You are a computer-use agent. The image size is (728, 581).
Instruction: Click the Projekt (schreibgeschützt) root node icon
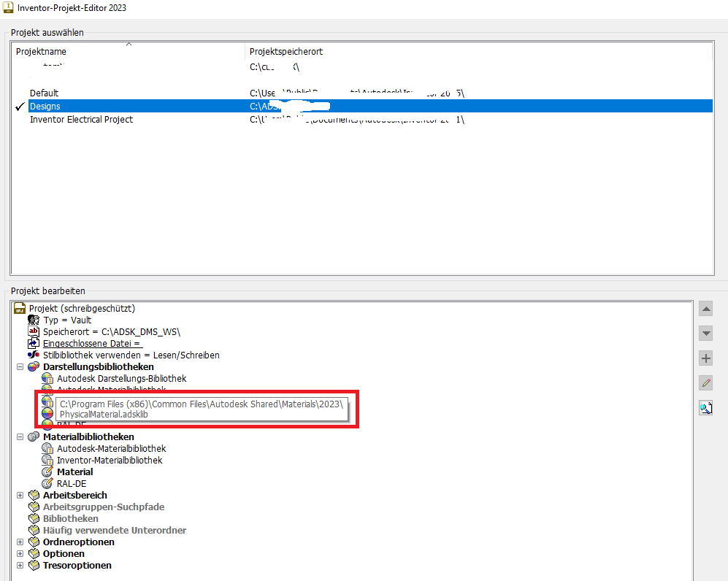(20, 308)
